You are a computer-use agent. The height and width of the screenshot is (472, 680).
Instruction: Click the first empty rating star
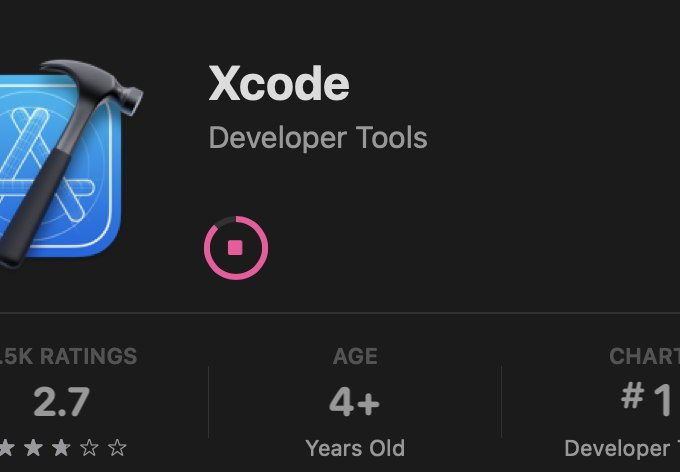pyautogui.click(x=90, y=447)
